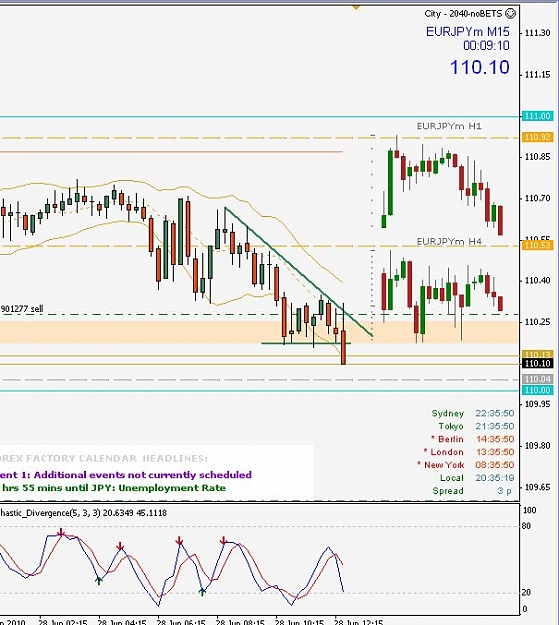
Task: Click the black 110.10 current price tag
Action: pyautogui.click(x=537, y=363)
